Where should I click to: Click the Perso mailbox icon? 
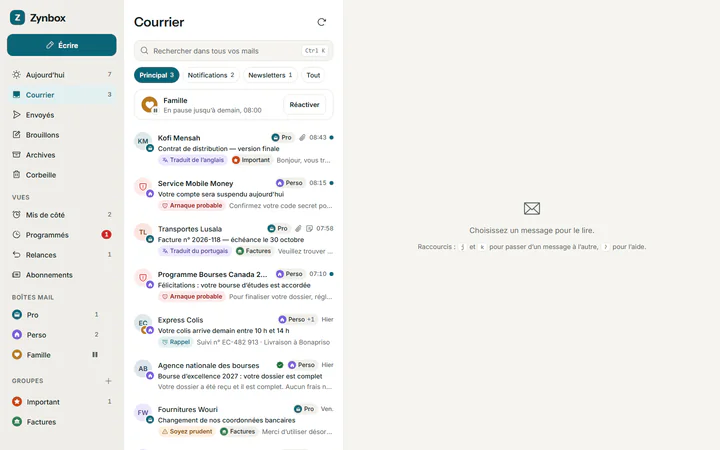(17, 335)
